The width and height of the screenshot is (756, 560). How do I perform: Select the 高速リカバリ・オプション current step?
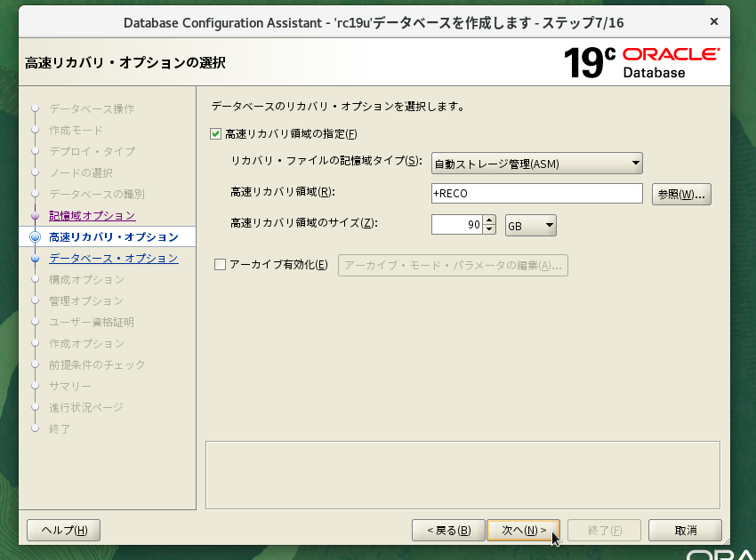[x=113, y=237]
